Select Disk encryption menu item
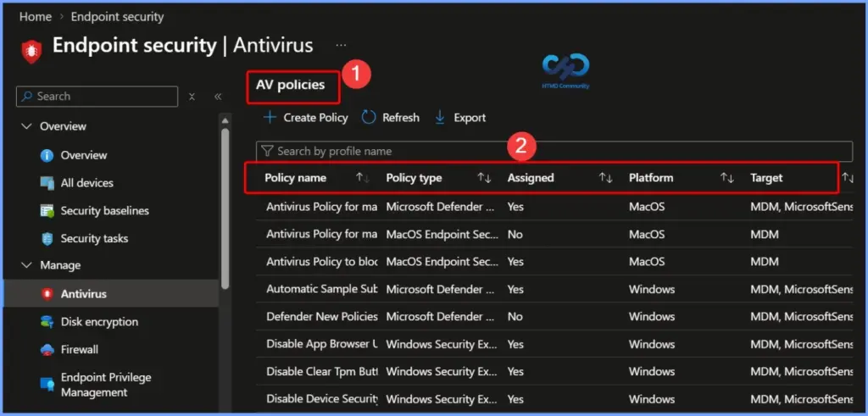Screen dimensions: 868x416 pyautogui.click(x=99, y=322)
